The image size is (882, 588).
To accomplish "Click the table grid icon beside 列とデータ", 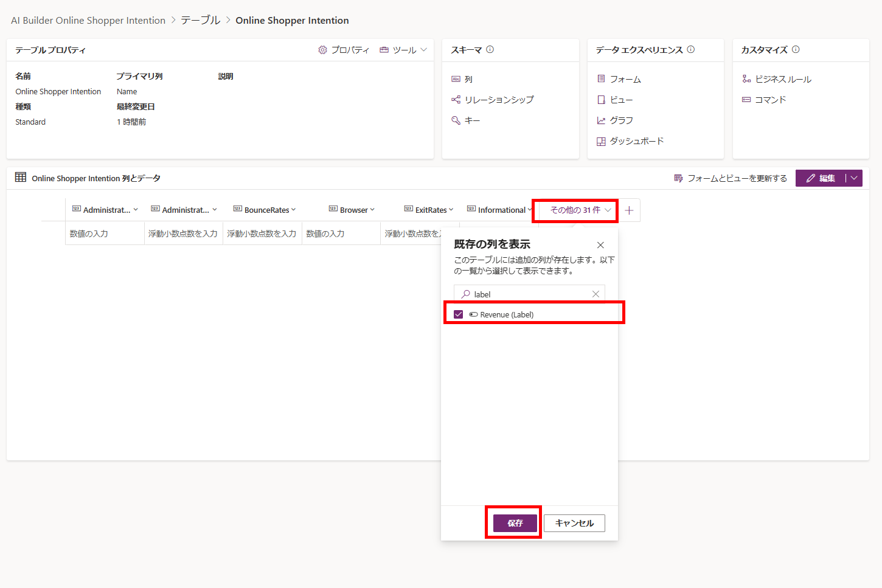I will tap(21, 178).
